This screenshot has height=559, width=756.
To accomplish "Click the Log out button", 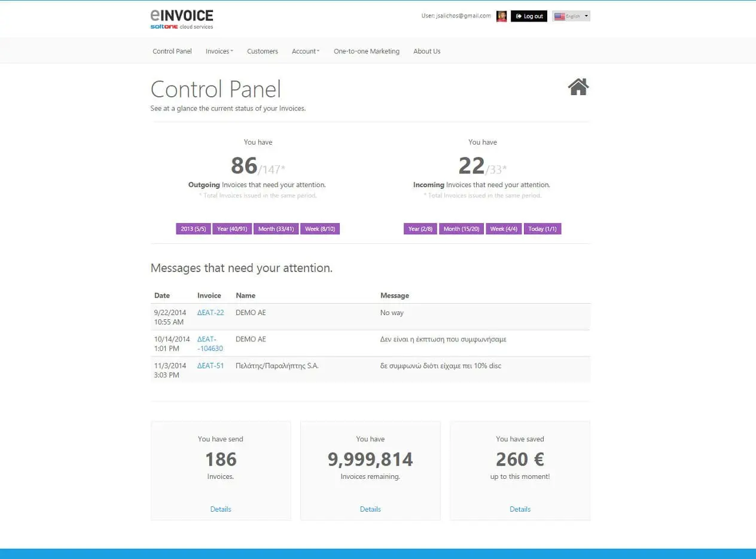I will click(529, 16).
